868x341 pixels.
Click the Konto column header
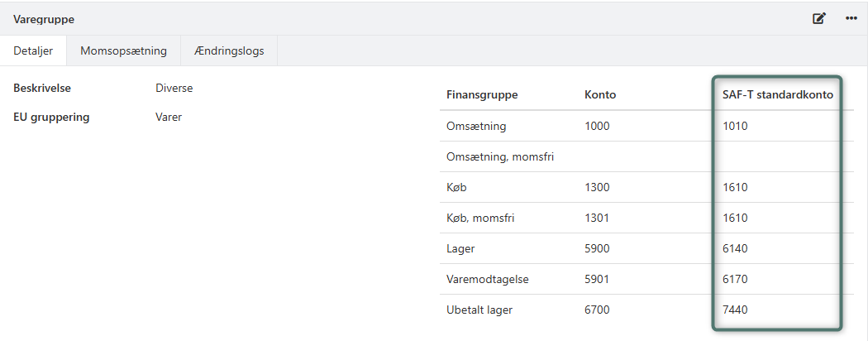(600, 94)
